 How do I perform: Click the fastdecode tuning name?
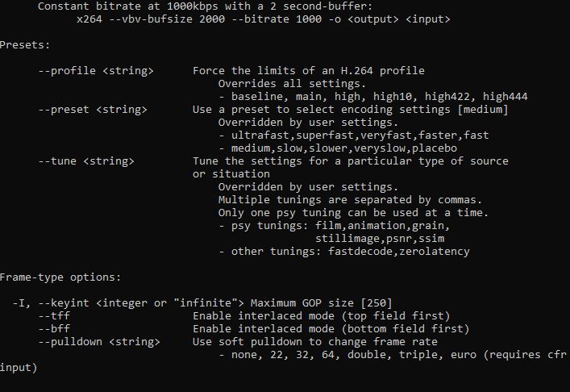[360, 252]
